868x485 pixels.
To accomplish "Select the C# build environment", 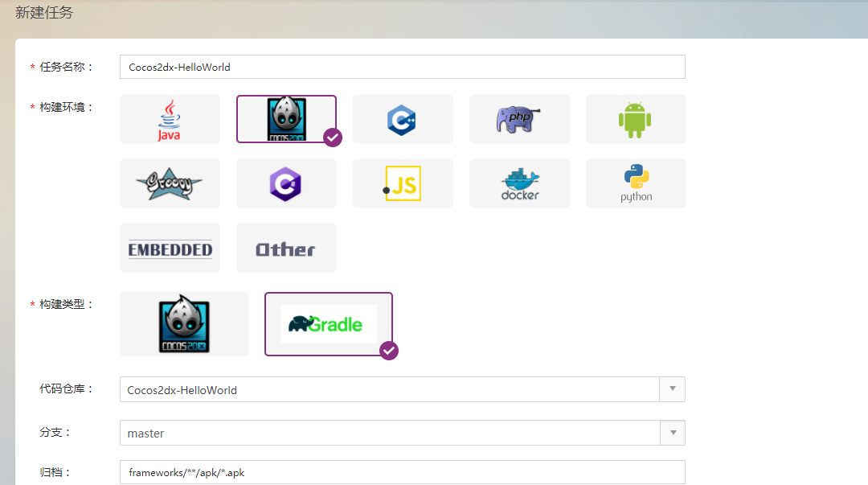I will 286,183.
